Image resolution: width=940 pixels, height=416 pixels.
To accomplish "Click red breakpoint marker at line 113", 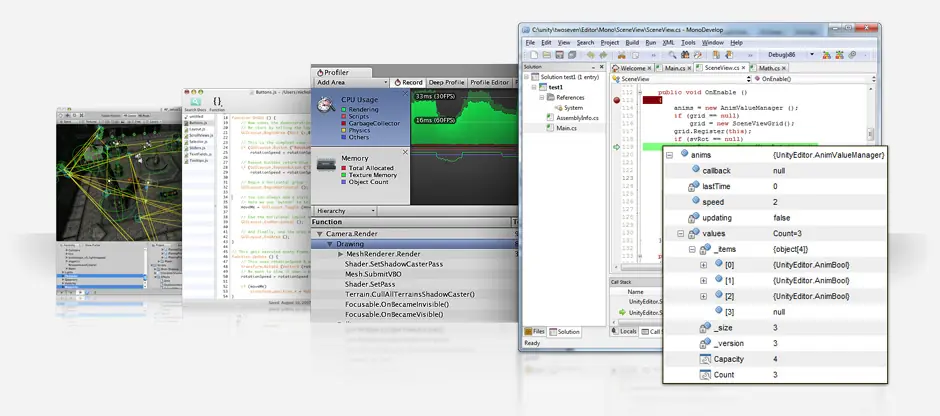I will coord(616,100).
